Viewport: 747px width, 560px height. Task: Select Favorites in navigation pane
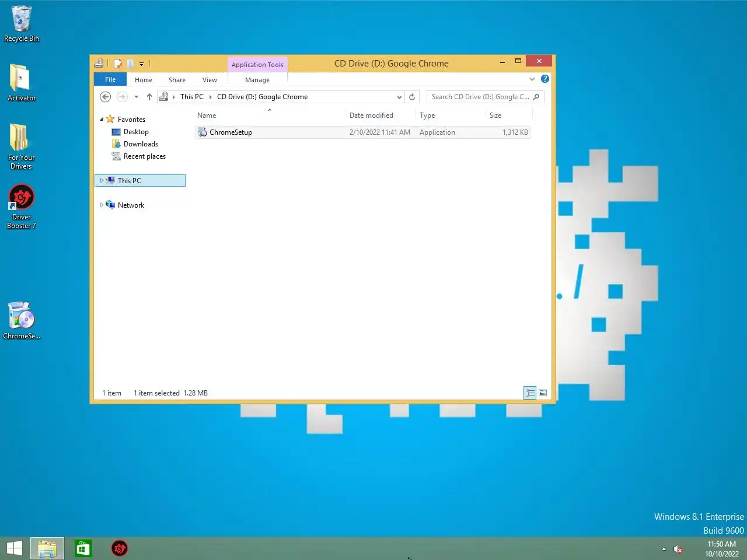(131, 120)
